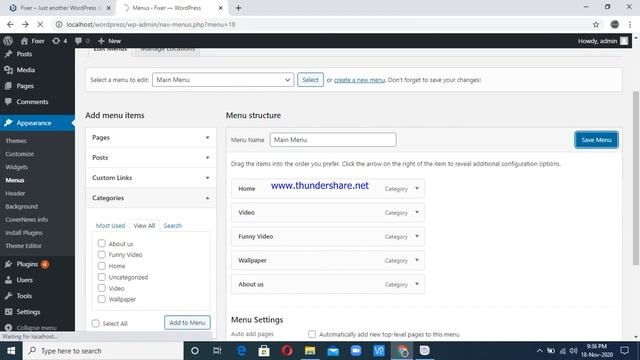This screenshot has height=360, width=640.
Task: Expand the About us menu item options
Action: point(417,284)
